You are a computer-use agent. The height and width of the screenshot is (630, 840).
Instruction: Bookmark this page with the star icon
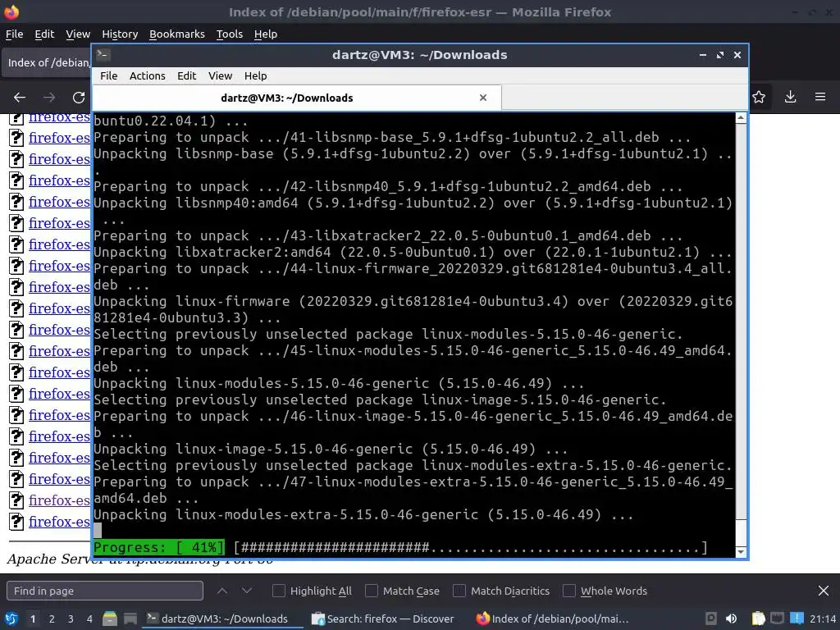[759, 97]
